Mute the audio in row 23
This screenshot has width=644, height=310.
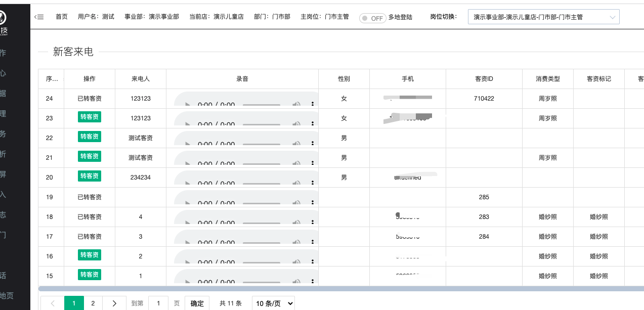click(x=296, y=124)
